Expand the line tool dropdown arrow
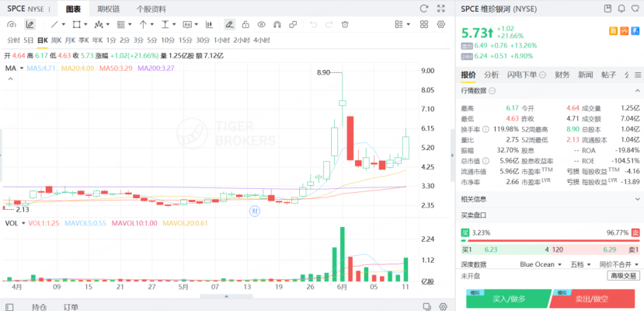This screenshot has height=311, width=644. point(64,25)
